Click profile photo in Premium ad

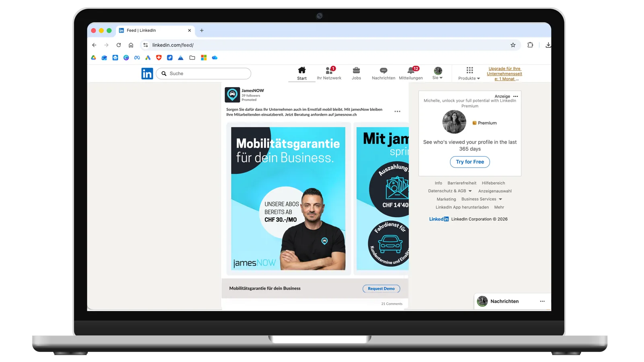pyautogui.click(x=454, y=122)
